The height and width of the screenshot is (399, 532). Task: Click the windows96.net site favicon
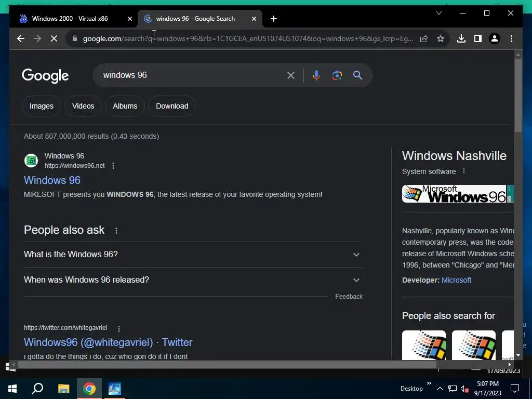click(31, 161)
